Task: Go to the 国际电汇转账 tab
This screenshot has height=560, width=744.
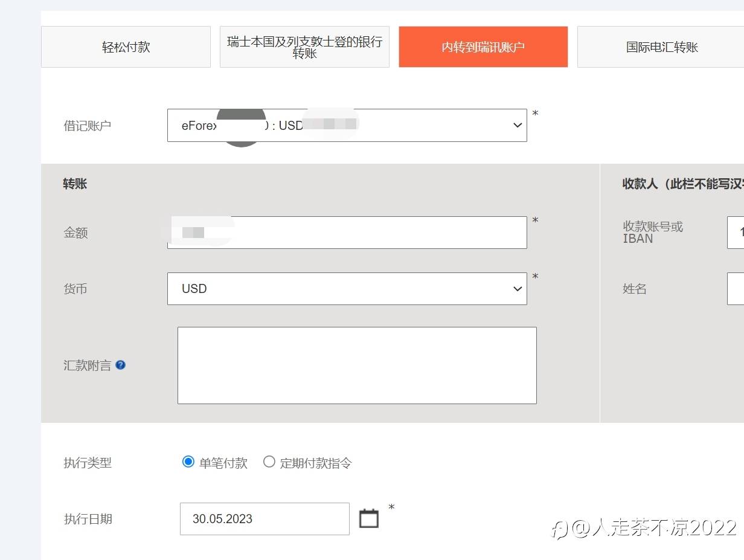Action: [x=661, y=47]
